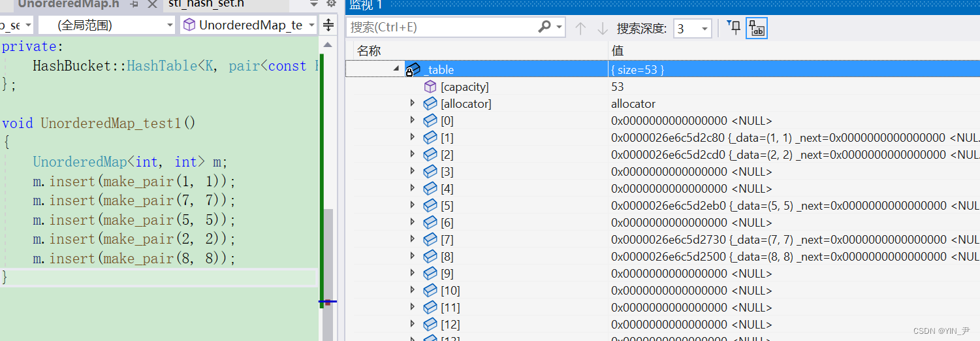Open the search options dropdown arrow
The width and height of the screenshot is (980, 341).
pos(560,27)
